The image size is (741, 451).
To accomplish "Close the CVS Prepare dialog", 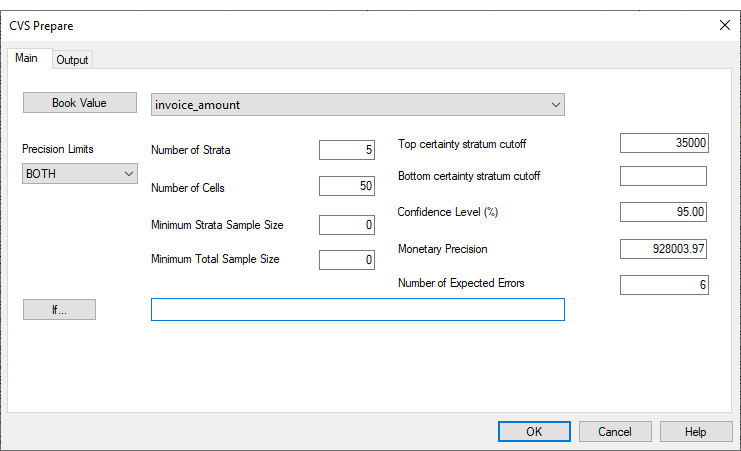I will pyautogui.click(x=724, y=26).
